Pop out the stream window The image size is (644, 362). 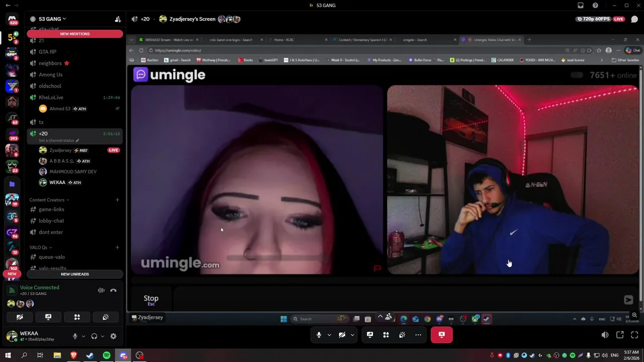click(x=620, y=335)
